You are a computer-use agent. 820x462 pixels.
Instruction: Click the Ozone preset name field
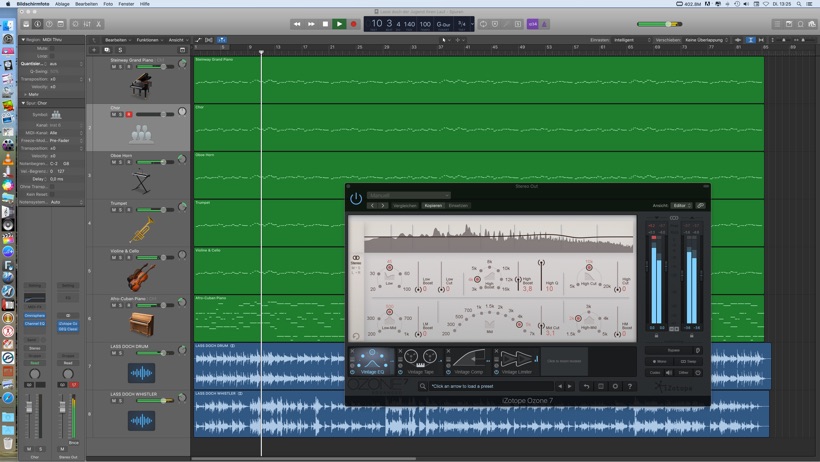[x=491, y=386]
